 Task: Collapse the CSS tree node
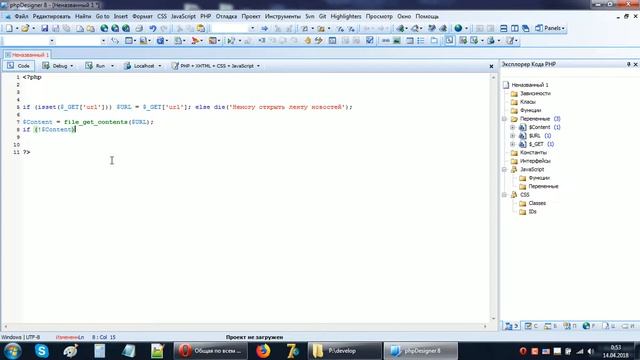tap(504, 195)
